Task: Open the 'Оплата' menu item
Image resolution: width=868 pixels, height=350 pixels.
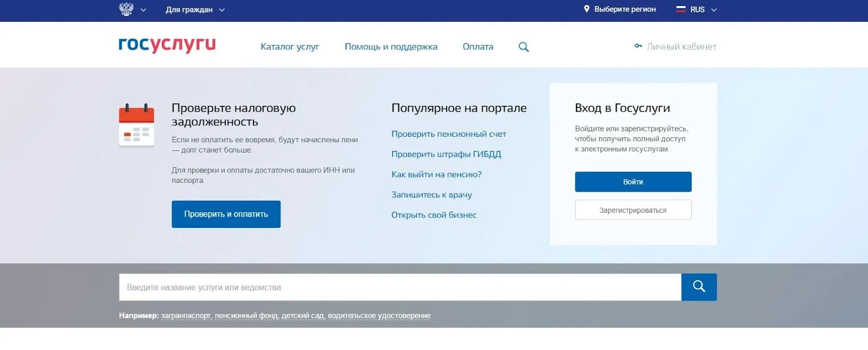Action: (x=478, y=47)
